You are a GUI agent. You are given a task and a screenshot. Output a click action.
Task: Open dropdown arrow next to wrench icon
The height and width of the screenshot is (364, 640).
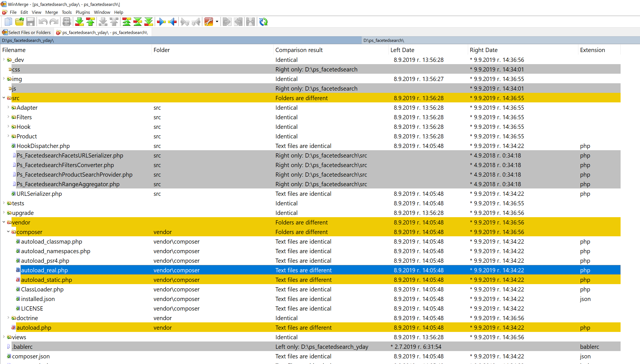tap(217, 22)
